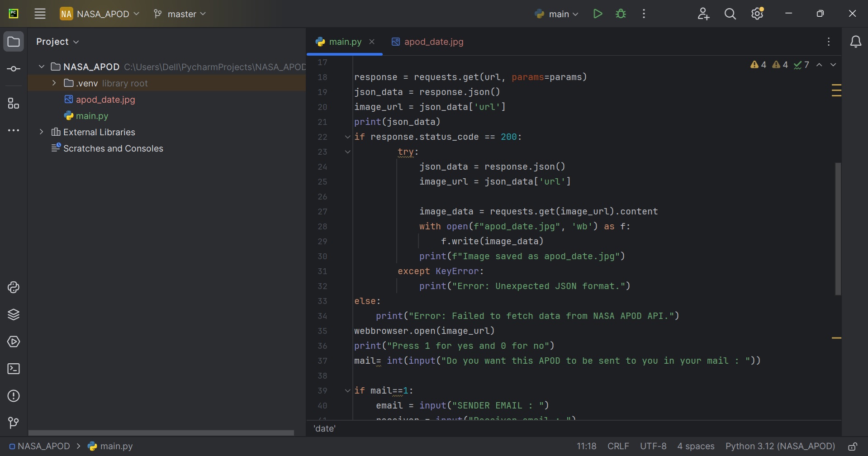Open the Services tool window
This screenshot has width=868, height=456.
[14, 342]
